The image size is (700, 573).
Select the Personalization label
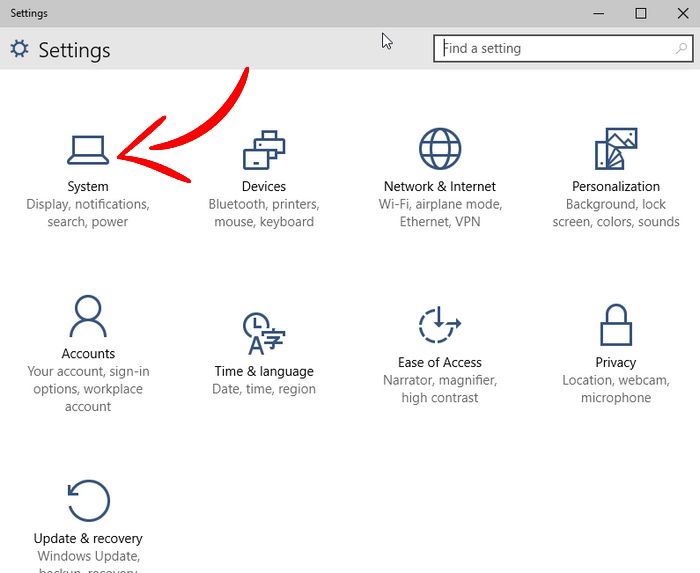[616, 186]
